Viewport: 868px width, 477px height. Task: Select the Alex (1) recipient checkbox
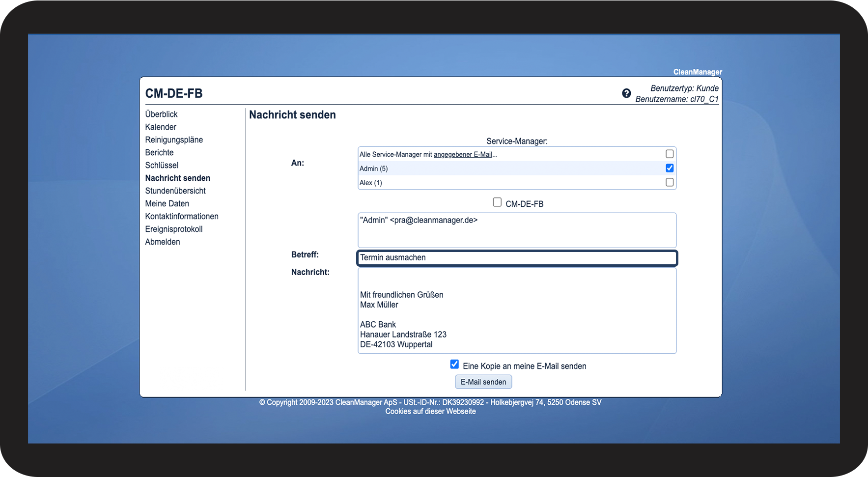coord(669,182)
